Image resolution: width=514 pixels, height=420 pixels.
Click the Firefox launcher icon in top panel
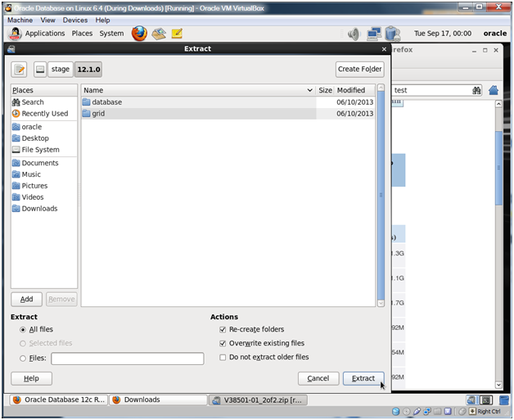pos(139,34)
